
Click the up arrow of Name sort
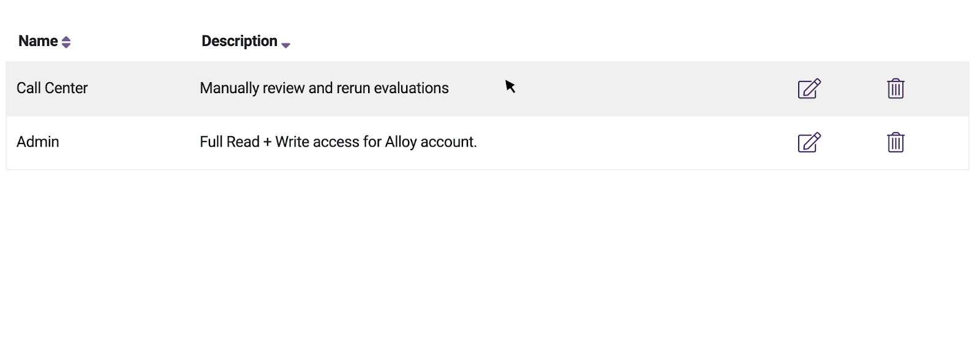66,39
